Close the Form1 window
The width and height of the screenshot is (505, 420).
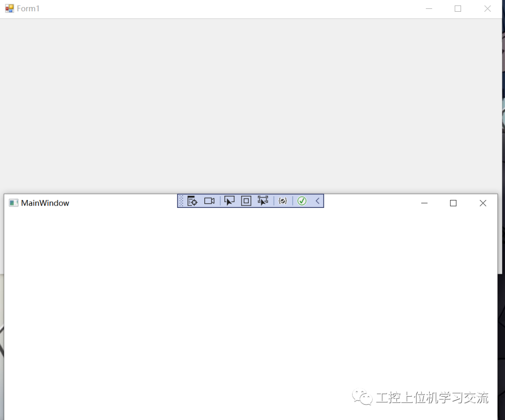pyautogui.click(x=487, y=9)
